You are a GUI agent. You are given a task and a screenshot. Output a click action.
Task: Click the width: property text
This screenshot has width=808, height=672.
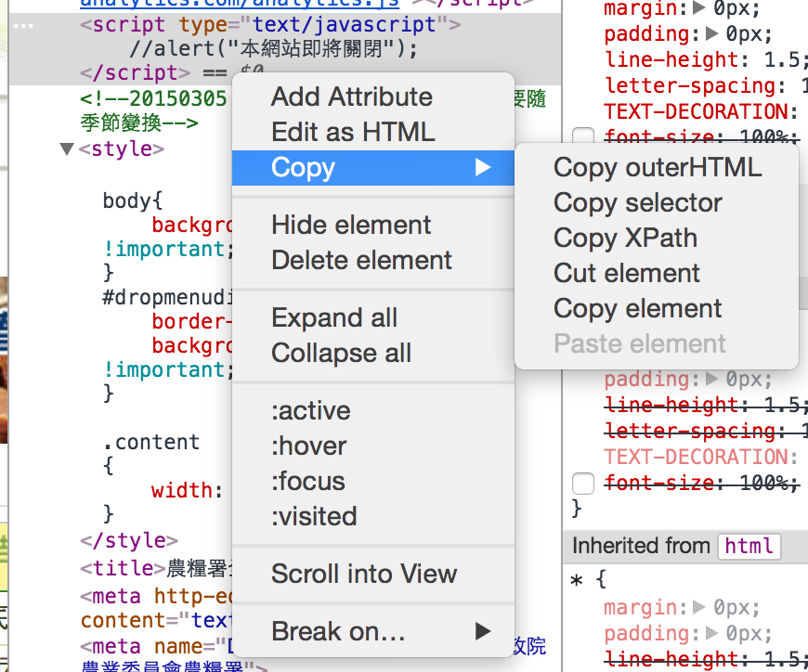coord(187,490)
